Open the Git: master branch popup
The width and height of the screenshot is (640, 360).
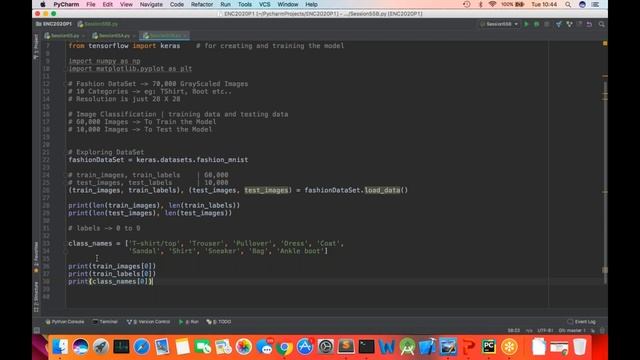click(x=572, y=330)
